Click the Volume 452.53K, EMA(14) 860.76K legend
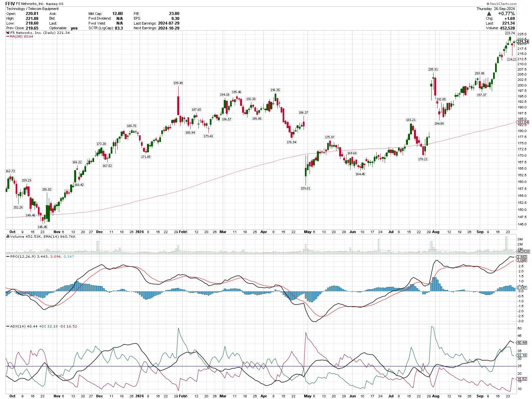 click(43, 237)
